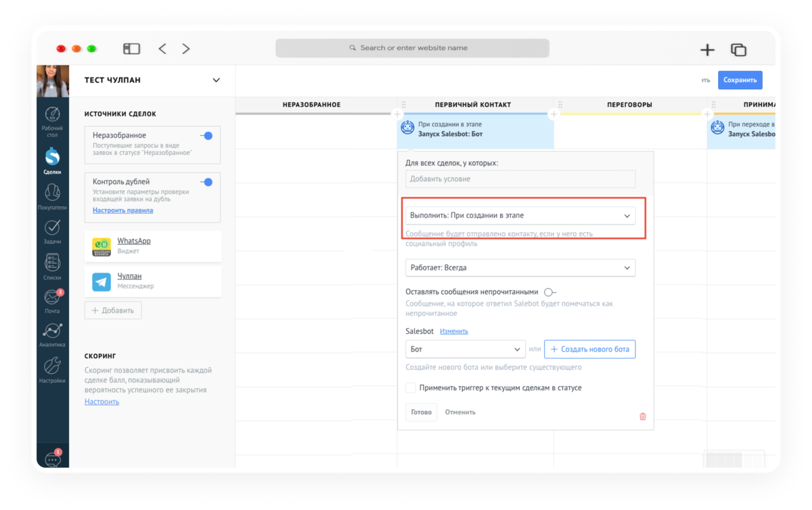Open a new browser tab with plus
The width and height of the screenshot is (812, 510).
(x=707, y=49)
